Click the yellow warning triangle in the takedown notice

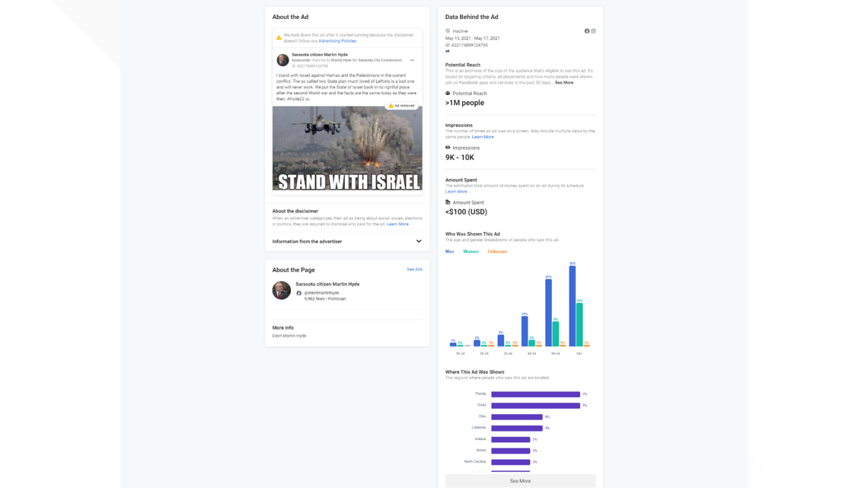pyautogui.click(x=279, y=37)
